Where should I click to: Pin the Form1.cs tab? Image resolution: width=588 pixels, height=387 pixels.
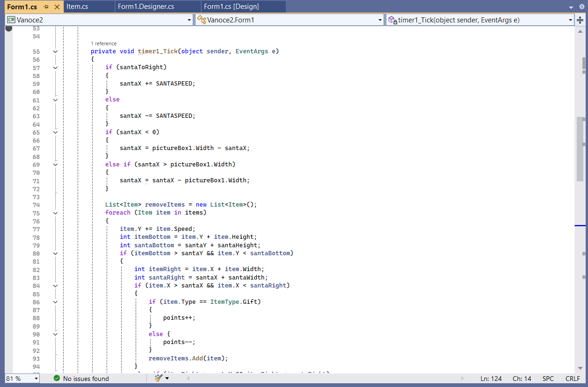[46, 7]
